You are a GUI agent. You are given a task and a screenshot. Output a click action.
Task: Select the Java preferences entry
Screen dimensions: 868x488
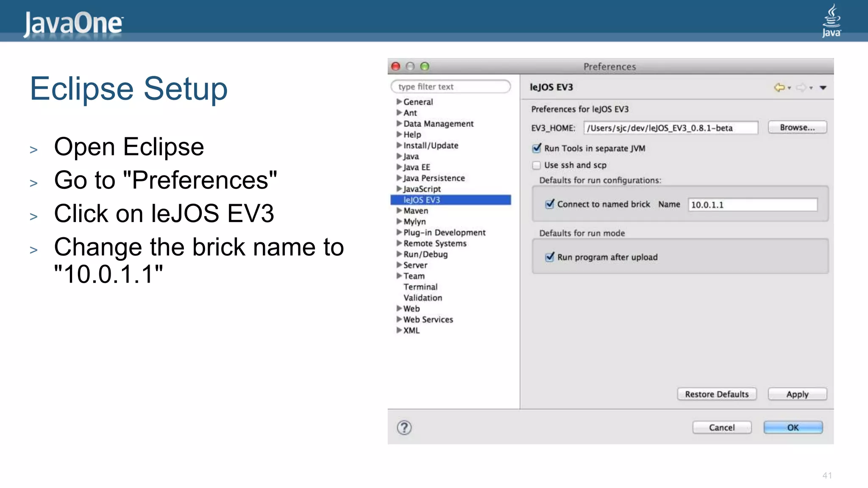[411, 156]
